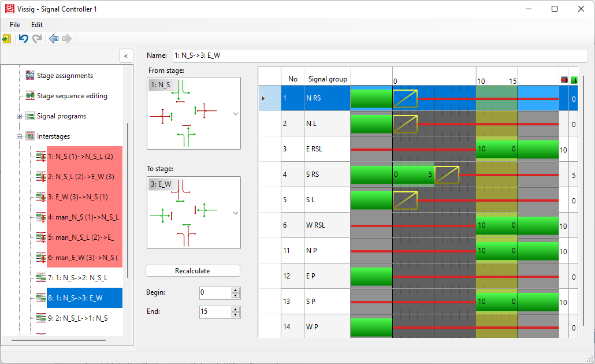This screenshot has height=364, width=595.
Task: Collapse the navigation panel with < button
Action: (126, 55)
